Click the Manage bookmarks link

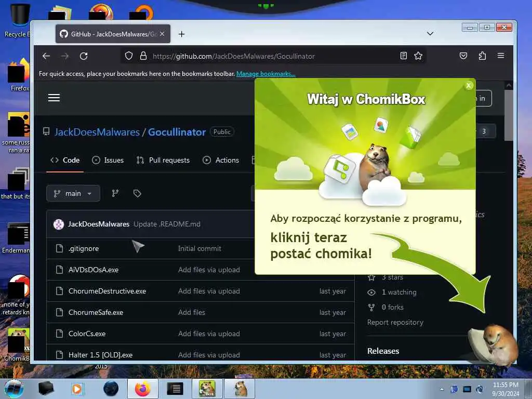coord(265,74)
